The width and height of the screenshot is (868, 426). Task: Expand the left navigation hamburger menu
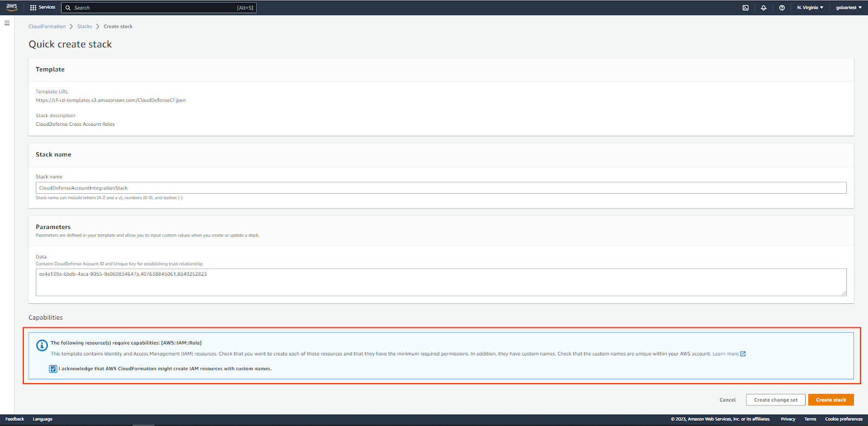point(7,23)
